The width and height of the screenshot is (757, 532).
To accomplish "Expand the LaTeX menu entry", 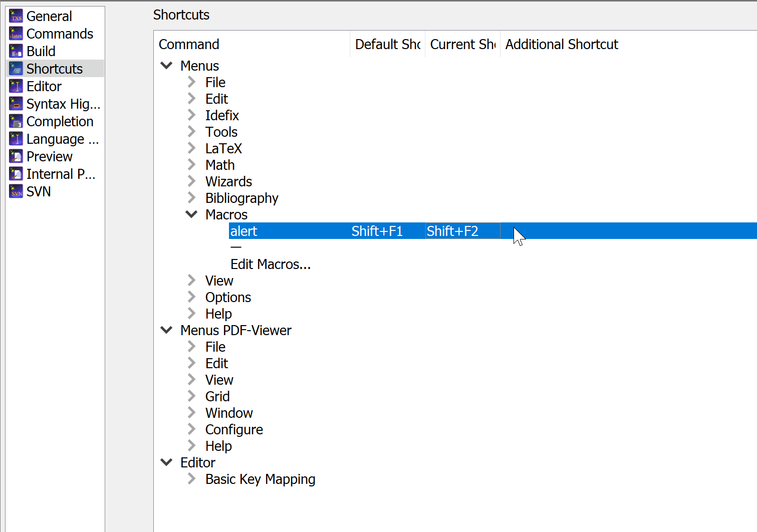I will pyautogui.click(x=191, y=148).
